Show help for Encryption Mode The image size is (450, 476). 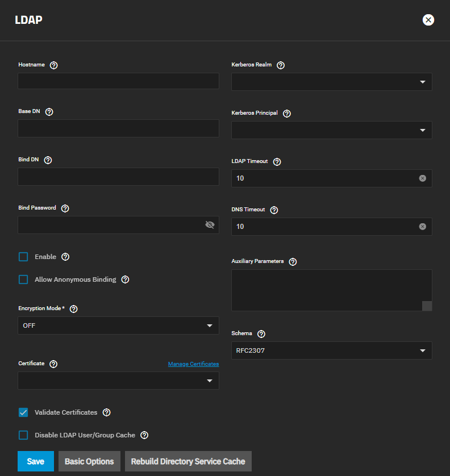click(x=73, y=308)
